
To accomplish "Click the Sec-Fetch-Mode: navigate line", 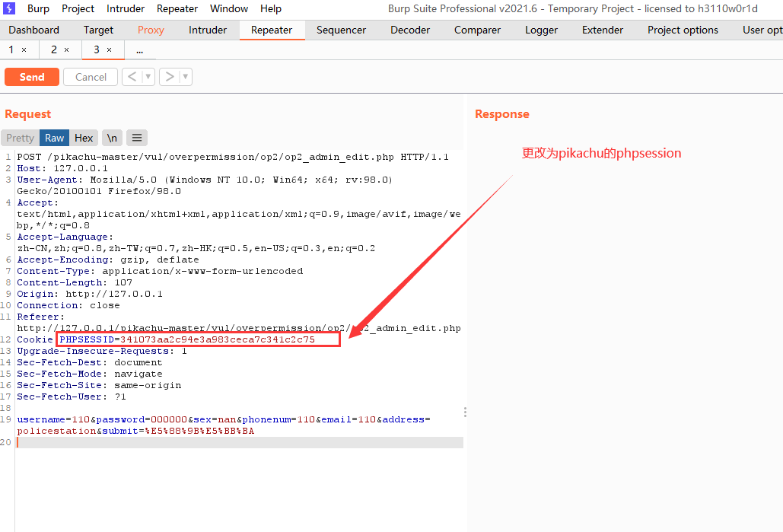I will (90, 374).
